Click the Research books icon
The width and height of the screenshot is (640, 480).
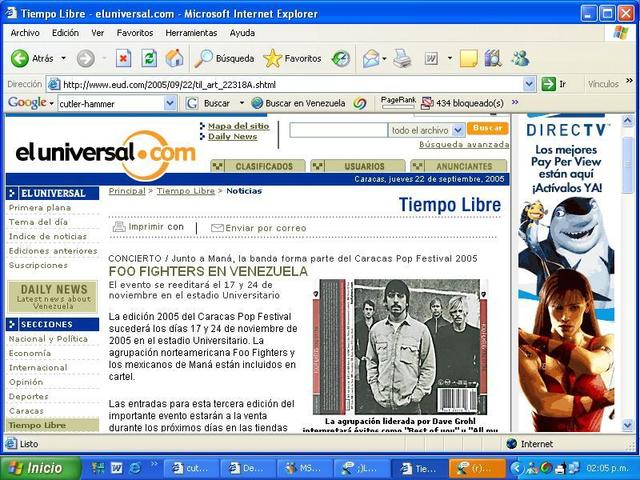pyautogui.click(x=493, y=58)
